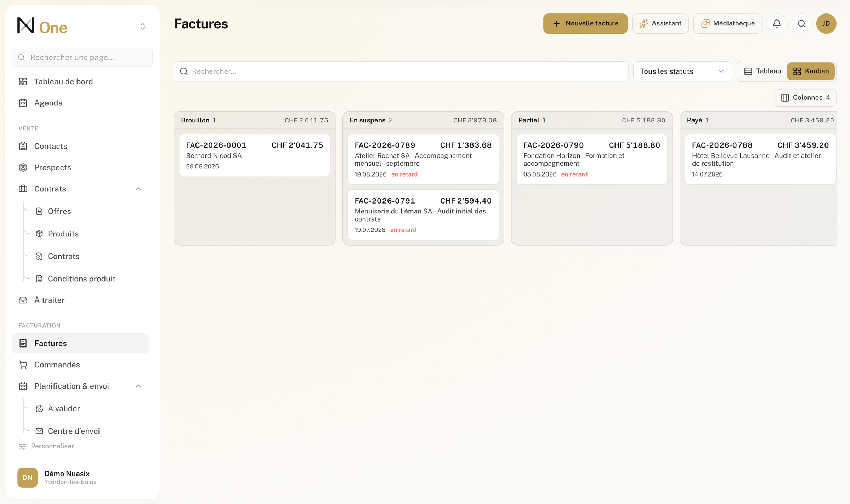The width and height of the screenshot is (850, 504).
Task: Click the search magnifier icon in header
Action: tap(801, 24)
